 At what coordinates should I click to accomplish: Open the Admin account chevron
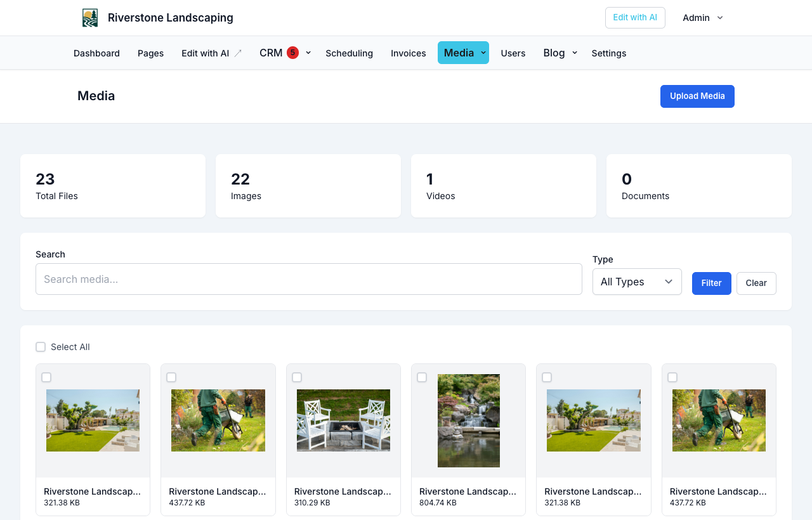[720, 18]
